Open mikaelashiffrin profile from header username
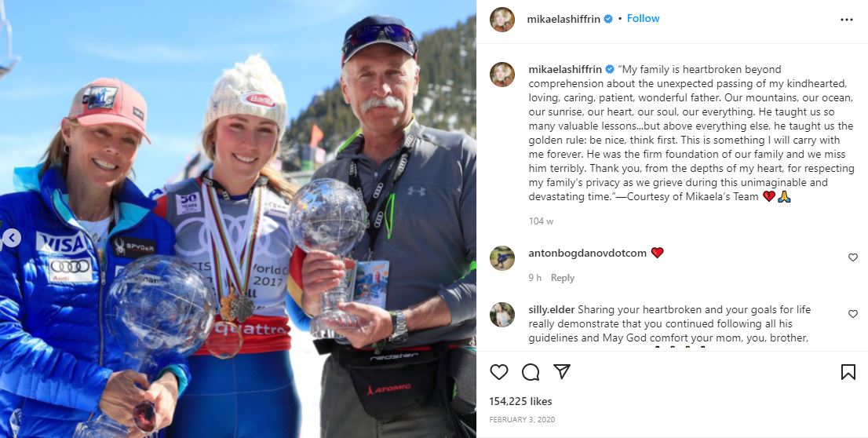This screenshot has width=868, height=438. coord(563,19)
